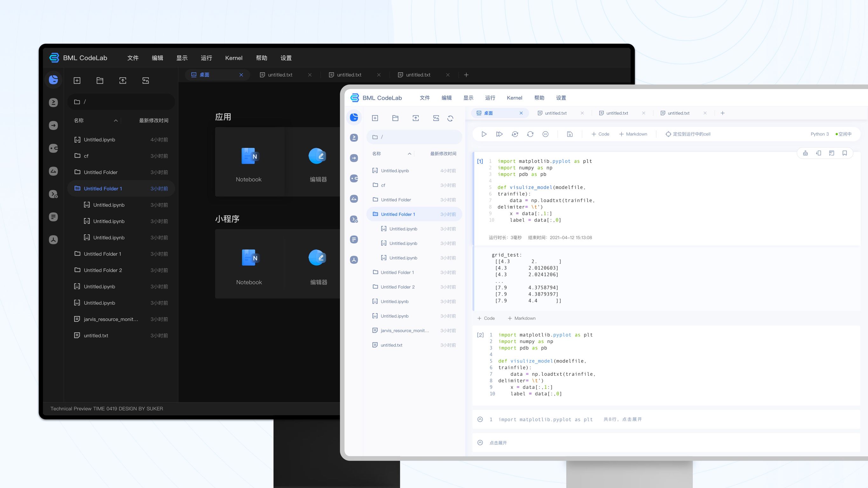Open the Kernel menu
Image resolution: width=868 pixels, height=488 pixels.
(x=514, y=98)
